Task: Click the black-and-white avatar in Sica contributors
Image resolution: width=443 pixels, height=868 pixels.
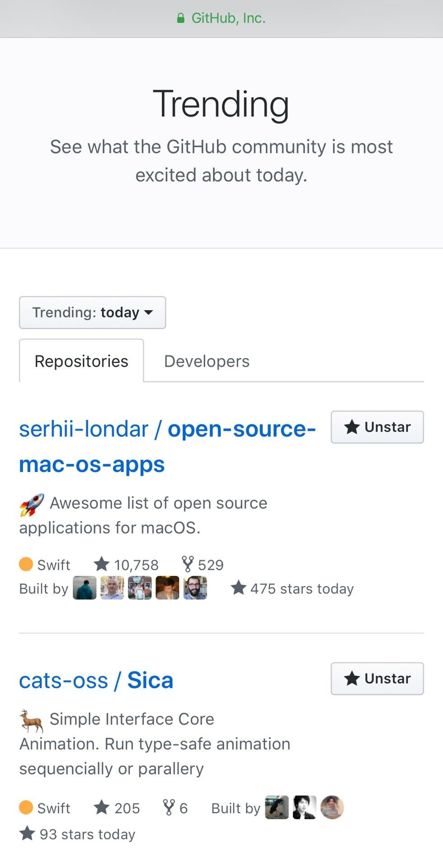Action: 305,807
